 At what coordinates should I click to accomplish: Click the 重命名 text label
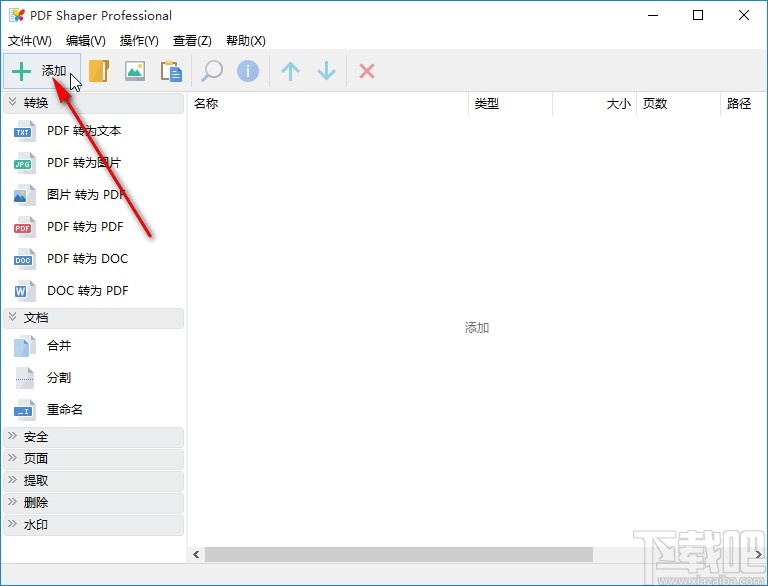(65, 410)
